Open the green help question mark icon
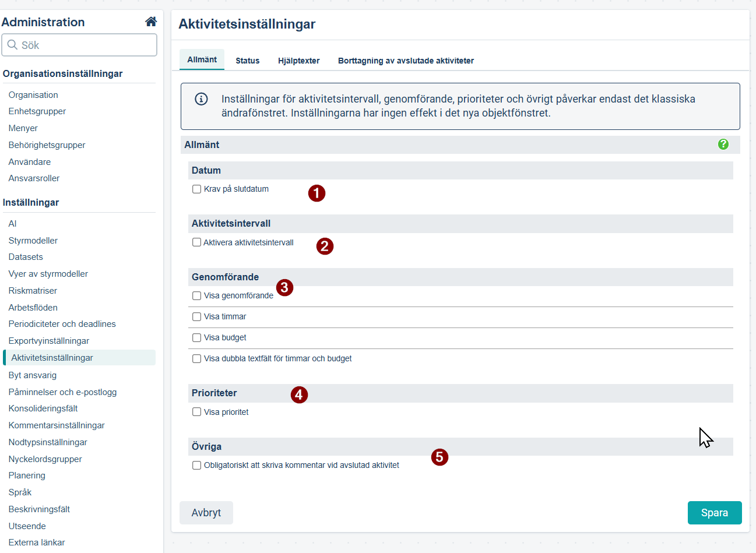The width and height of the screenshot is (756, 553). coord(723,144)
